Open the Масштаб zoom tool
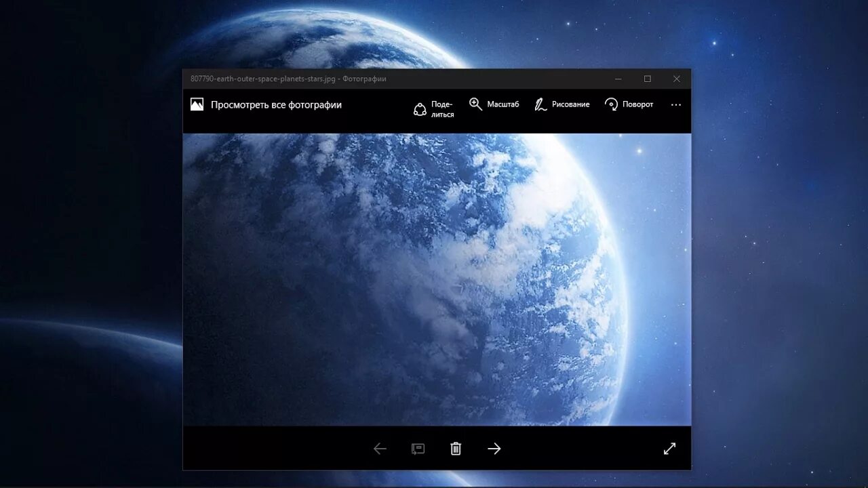The image size is (868, 488). point(494,104)
